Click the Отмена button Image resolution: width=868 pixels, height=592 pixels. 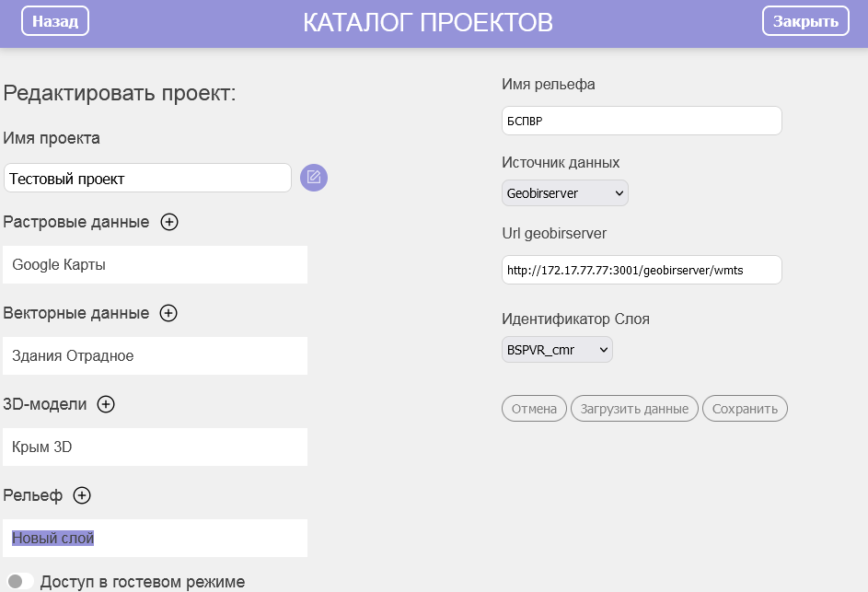pos(534,409)
